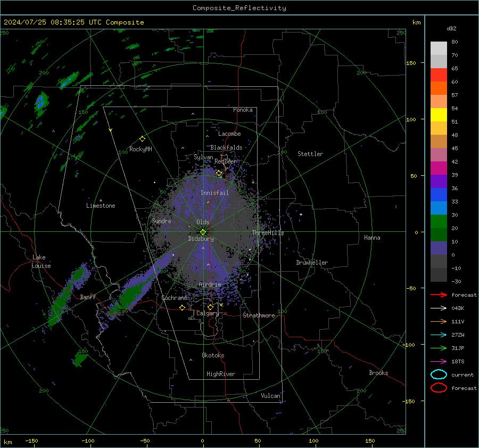The width and height of the screenshot is (479, 448).
Task: Click the orange 111V arrow legend icon
Action: pyautogui.click(x=439, y=321)
